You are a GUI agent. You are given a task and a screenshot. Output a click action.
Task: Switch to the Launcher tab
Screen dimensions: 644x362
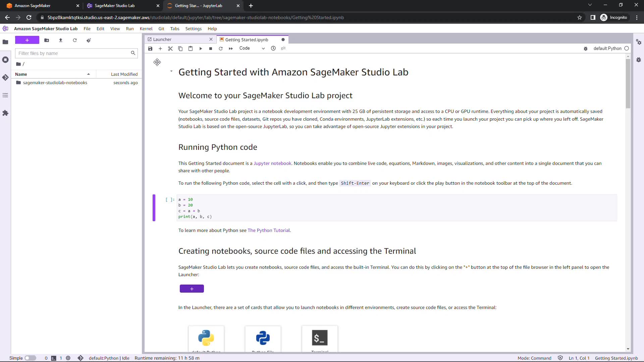pos(162,40)
